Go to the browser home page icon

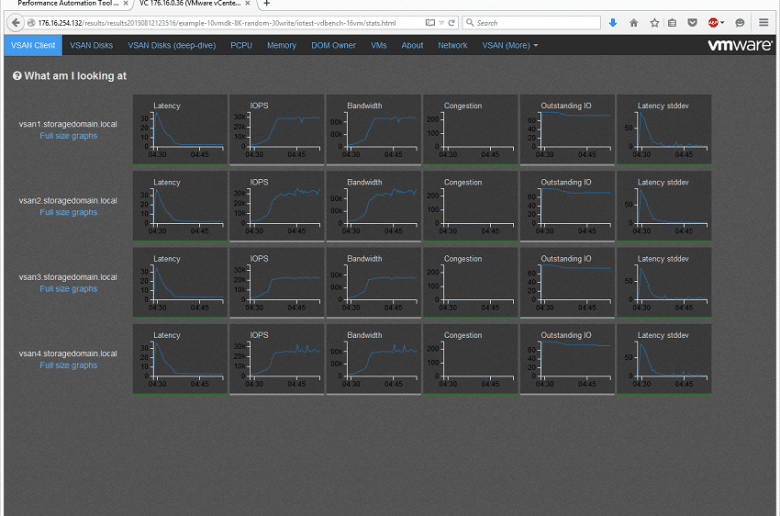634,23
